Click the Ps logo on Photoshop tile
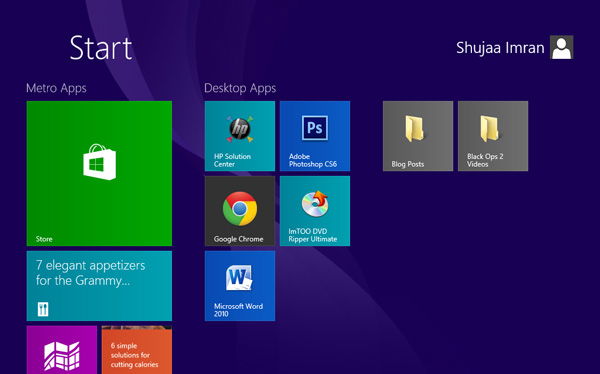Image resolution: width=600 pixels, height=374 pixels. pyautogui.click(x=315, y=128)
